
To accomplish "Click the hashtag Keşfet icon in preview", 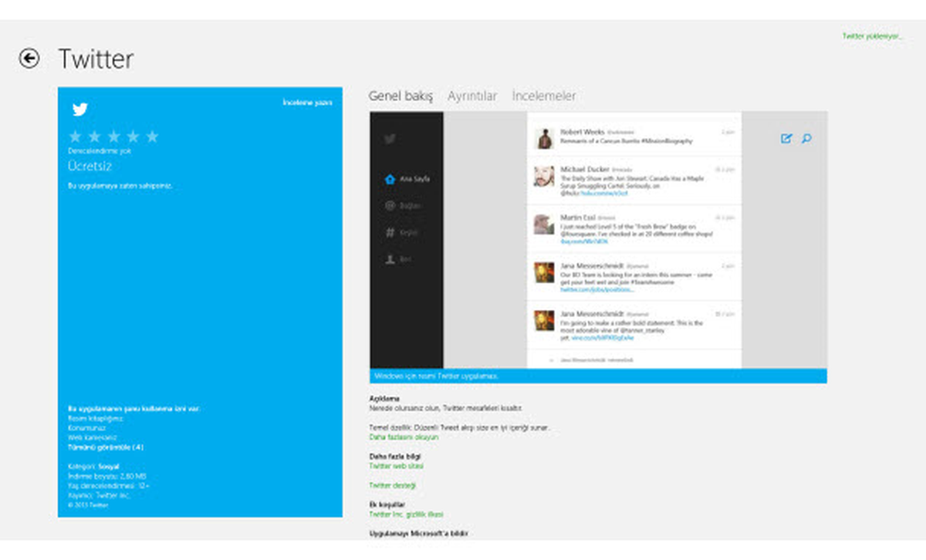I will pyautogui.click(x=390, y=232).
